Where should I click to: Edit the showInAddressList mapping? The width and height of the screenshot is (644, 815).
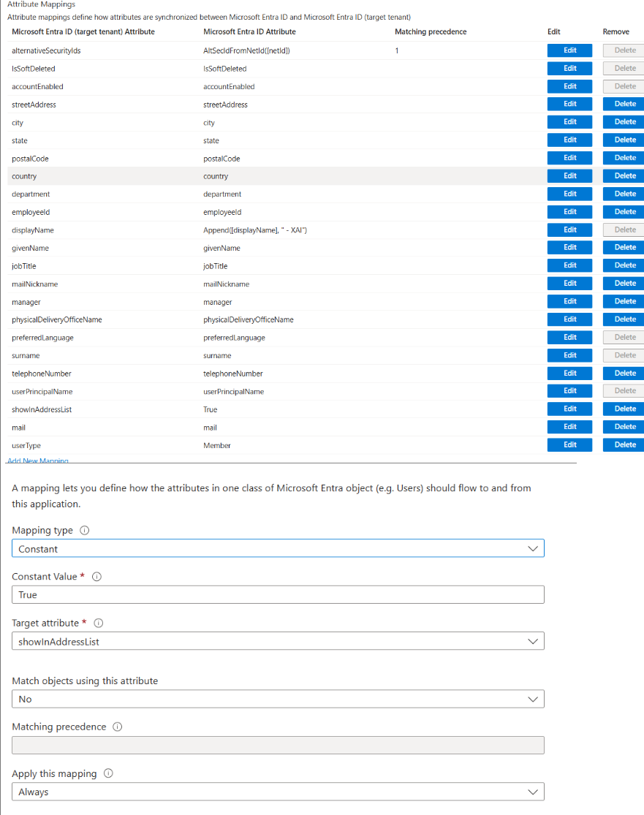569,409
